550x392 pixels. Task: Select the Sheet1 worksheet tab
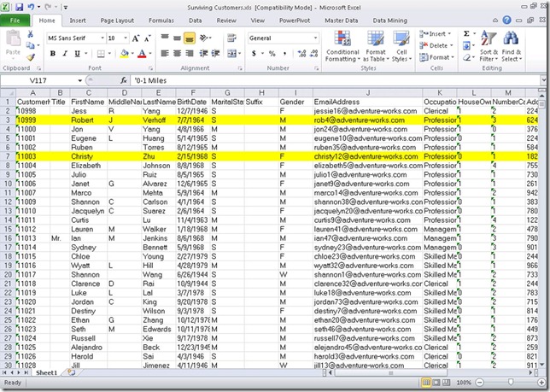click(x=46, y=372)
